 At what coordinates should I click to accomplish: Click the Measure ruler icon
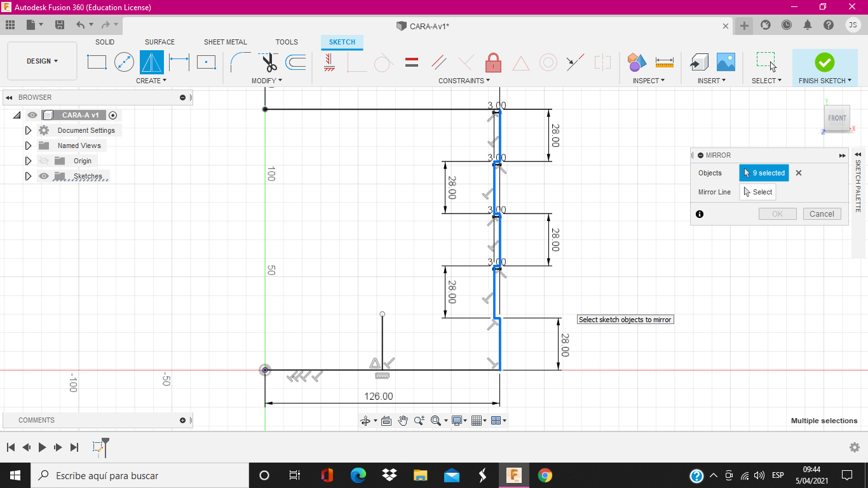pos(664,62)
